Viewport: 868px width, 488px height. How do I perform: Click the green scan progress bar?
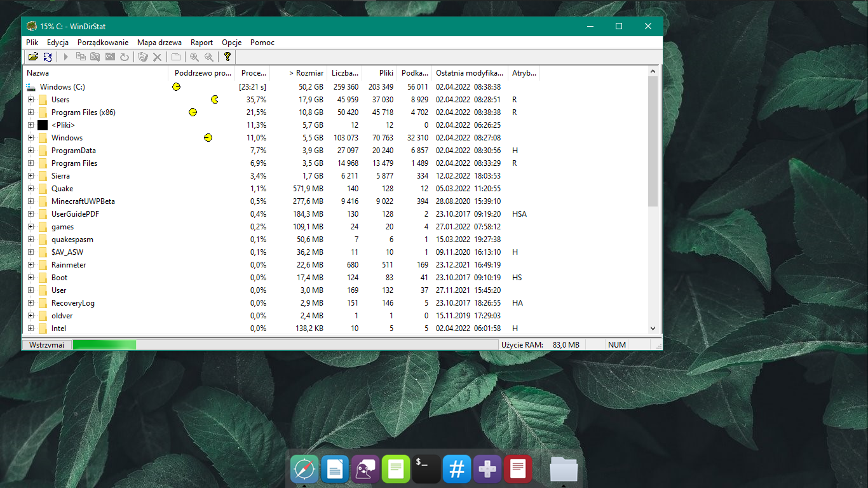tap(104, 345)
